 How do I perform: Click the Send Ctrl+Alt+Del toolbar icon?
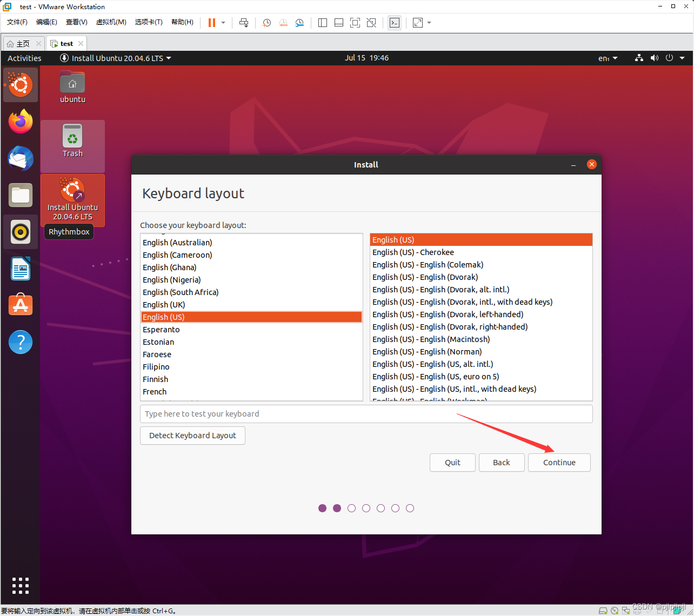coord(244,23)
